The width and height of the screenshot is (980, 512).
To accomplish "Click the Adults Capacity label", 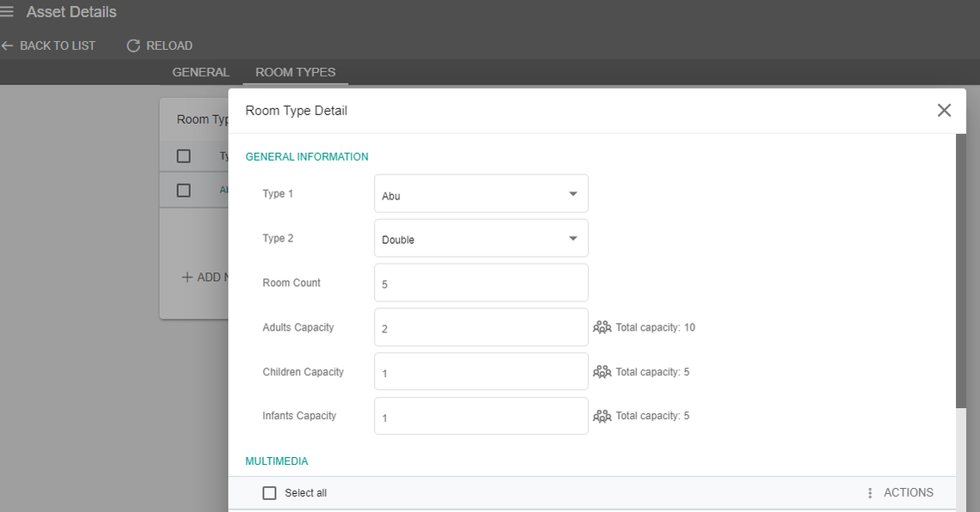I will point(298,327).
